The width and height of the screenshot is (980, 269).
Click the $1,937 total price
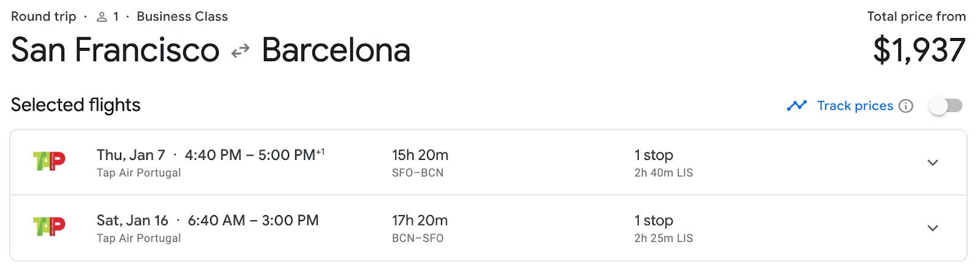click(x=919, y=50)
